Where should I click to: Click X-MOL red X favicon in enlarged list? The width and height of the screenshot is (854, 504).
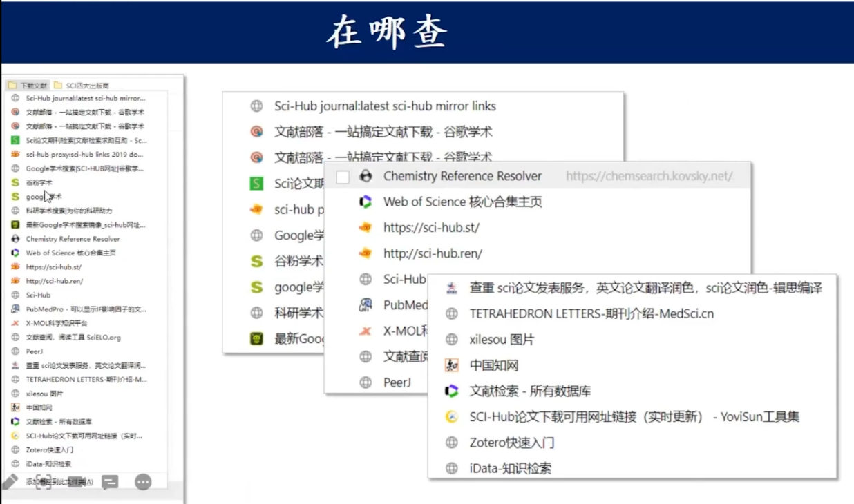click(x=366, y=331)
